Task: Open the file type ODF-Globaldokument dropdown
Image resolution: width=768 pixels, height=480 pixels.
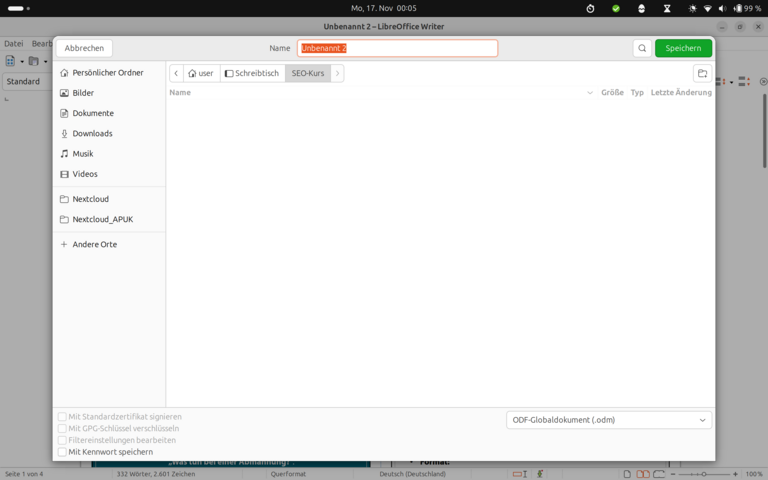Action: coord(609,420)
